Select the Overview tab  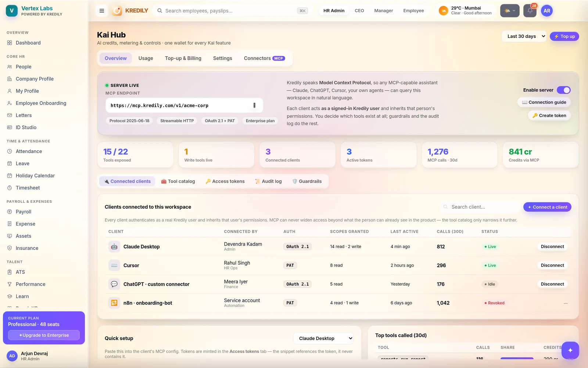(x=116, y=58)
